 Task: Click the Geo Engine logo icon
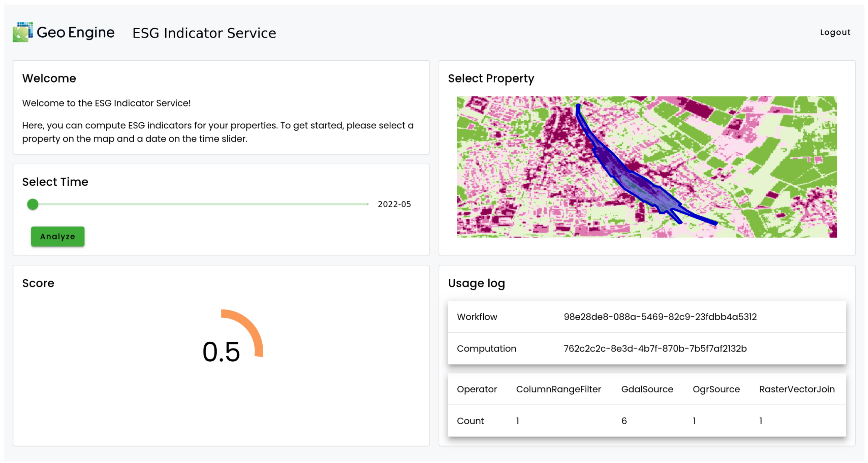click(x=23, y=32)
